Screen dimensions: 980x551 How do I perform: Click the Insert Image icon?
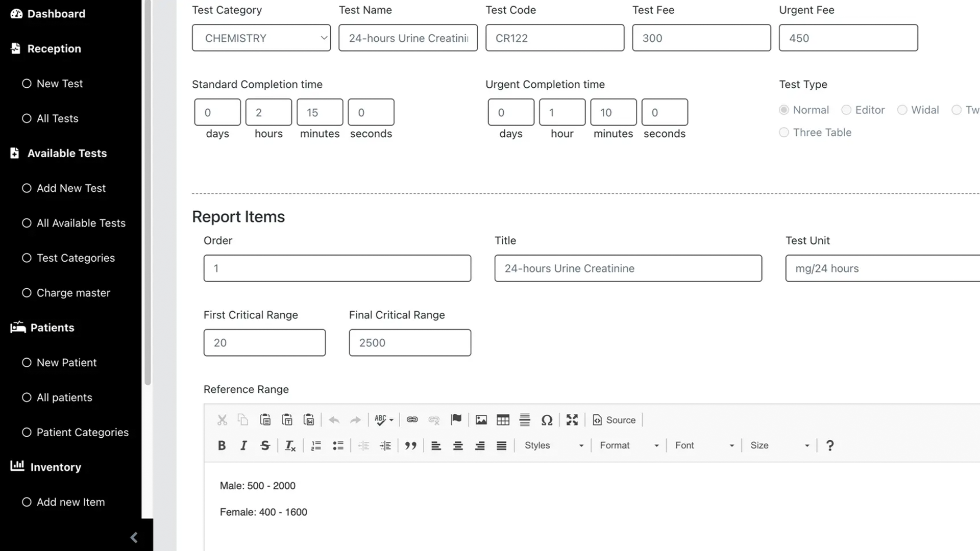[x=481, y=420]
